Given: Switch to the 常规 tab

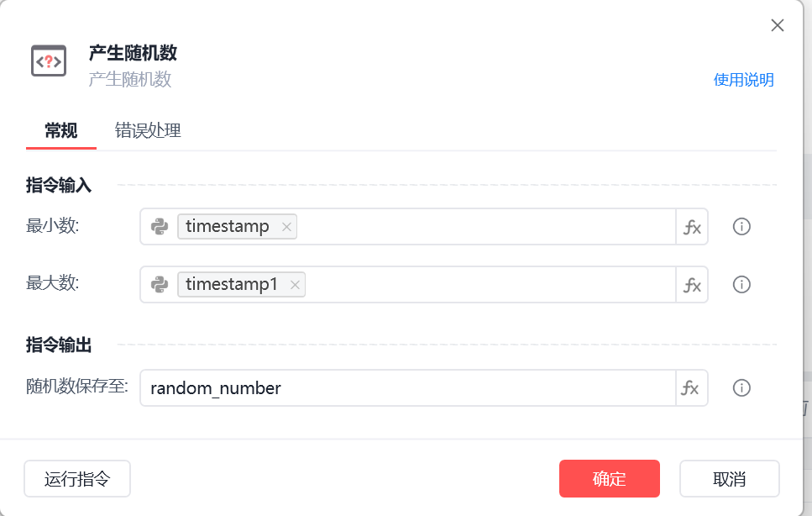Looking at the screenshot, I should pos(61,130).
